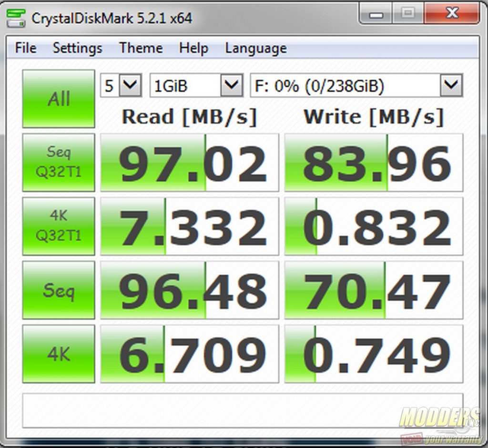This screenshot has height=448, width=488.
Task: Open the Help menu
Action: click(193, 48)
